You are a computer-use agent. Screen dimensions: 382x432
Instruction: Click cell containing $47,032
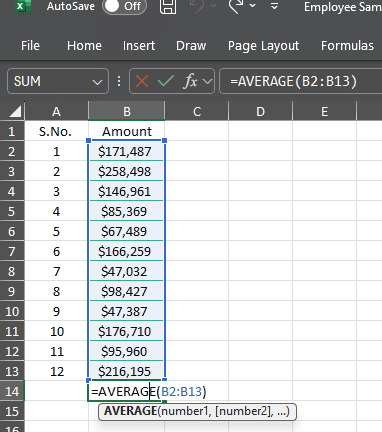click(127, 271)
